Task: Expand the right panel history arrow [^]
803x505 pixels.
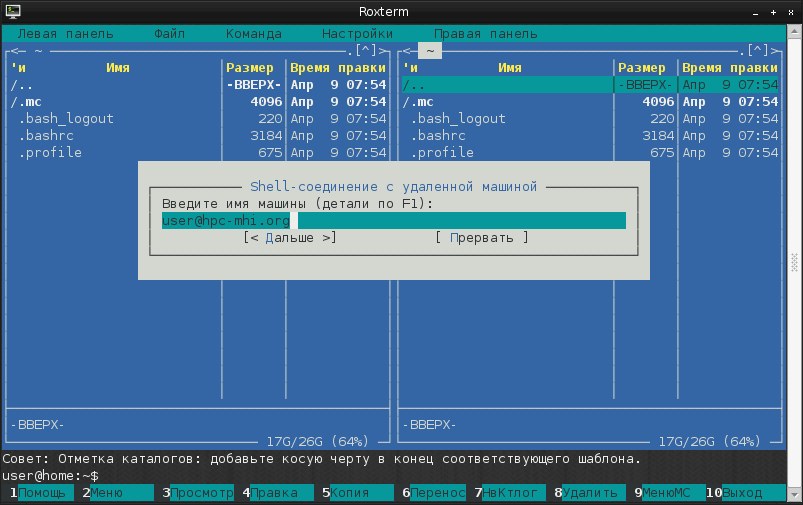Action: click(757, 50)
